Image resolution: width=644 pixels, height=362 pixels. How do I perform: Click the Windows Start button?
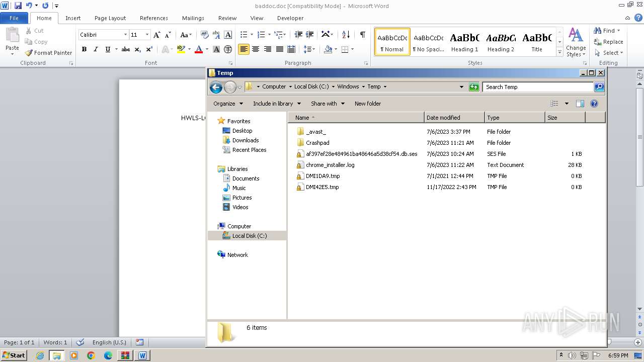(14, 355)
